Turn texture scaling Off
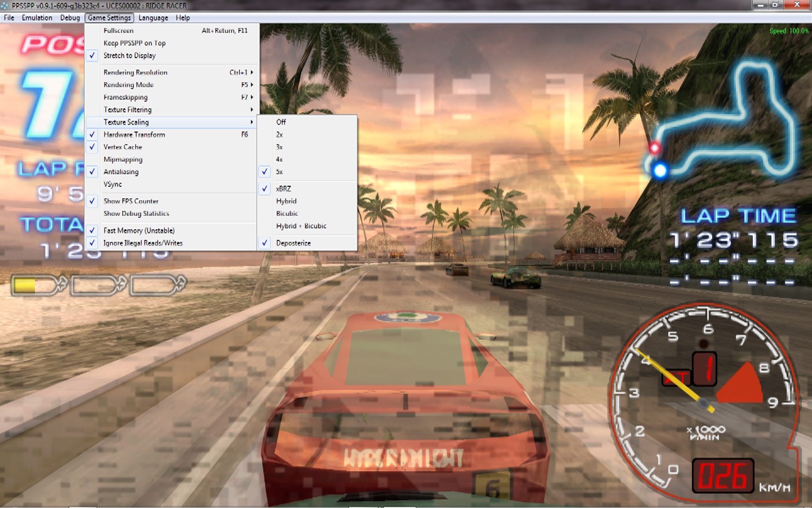Viewport: 812px width, 508px height. (281, 122)
